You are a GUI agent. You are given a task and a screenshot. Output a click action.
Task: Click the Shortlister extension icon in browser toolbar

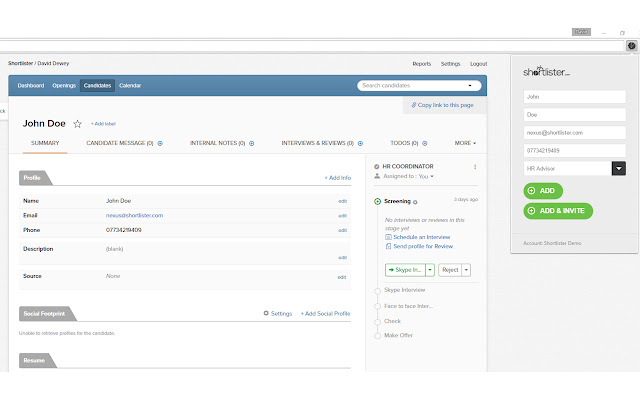tap(630, 46)
